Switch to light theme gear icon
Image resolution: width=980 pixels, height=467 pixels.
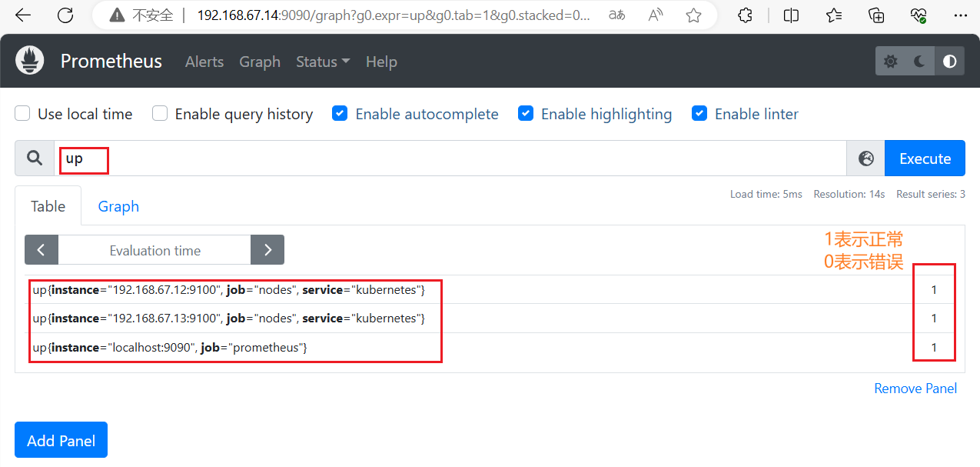(x=891, y=62)
